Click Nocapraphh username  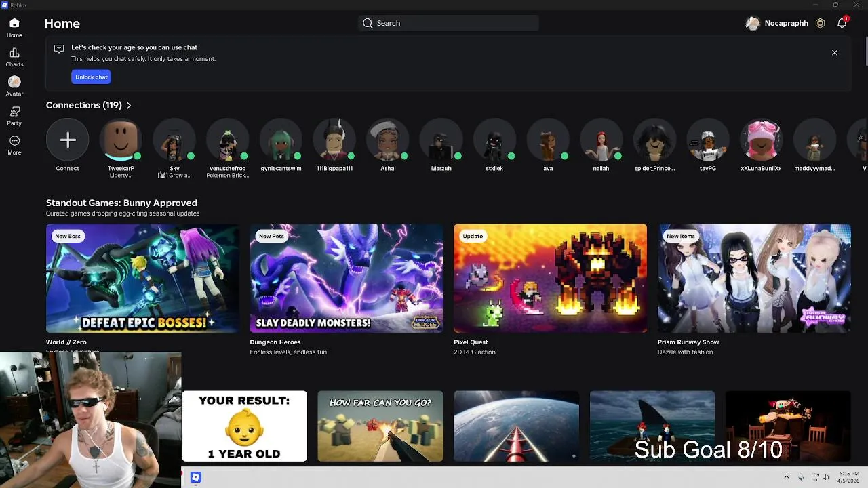786,23
